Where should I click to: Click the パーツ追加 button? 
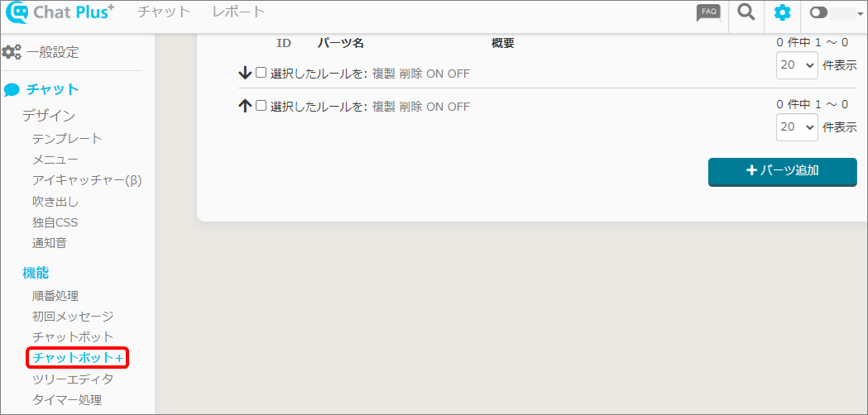click(x=782, y=170)
